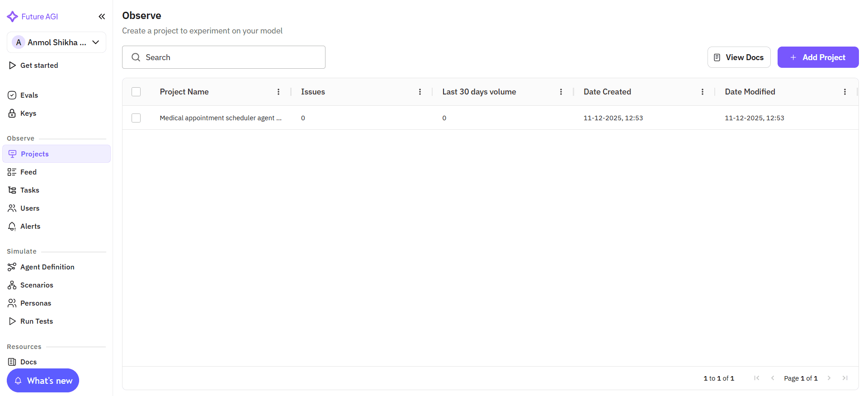
Task: Click the Future AGI logo
Action: (33, 17)
